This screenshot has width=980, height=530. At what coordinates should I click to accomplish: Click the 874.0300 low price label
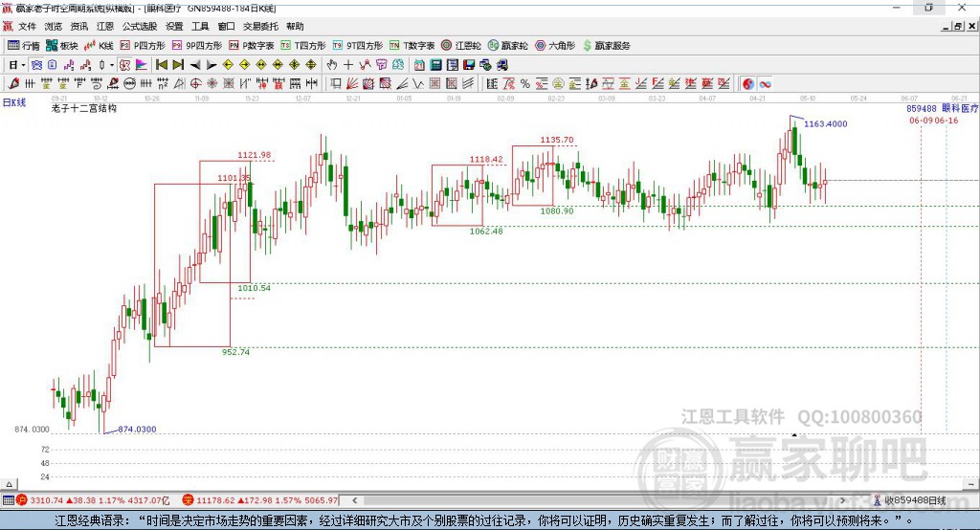coord(137,430)
